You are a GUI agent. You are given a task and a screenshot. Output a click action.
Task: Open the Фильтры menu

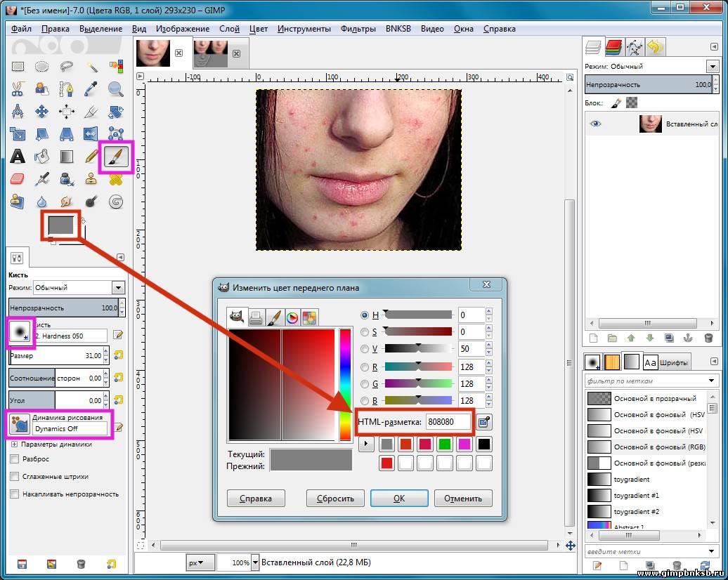(x=358, y=29)
